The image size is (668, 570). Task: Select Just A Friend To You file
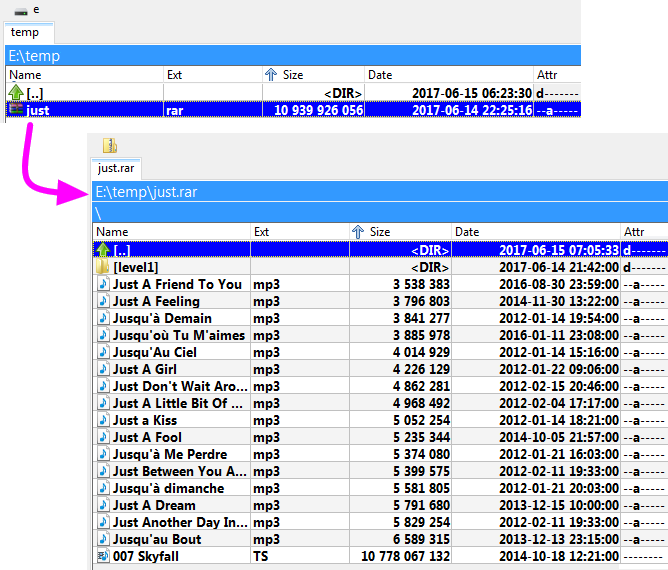coord(177,284)
